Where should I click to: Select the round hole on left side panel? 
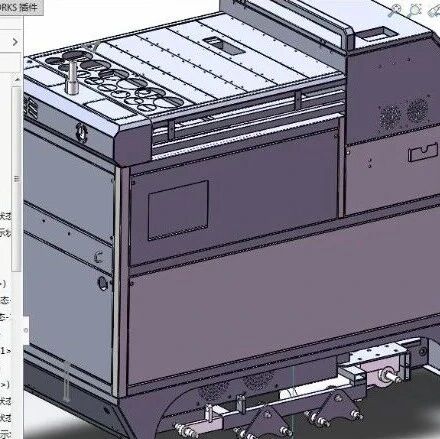pyautogui.click(x=103, y=283)
